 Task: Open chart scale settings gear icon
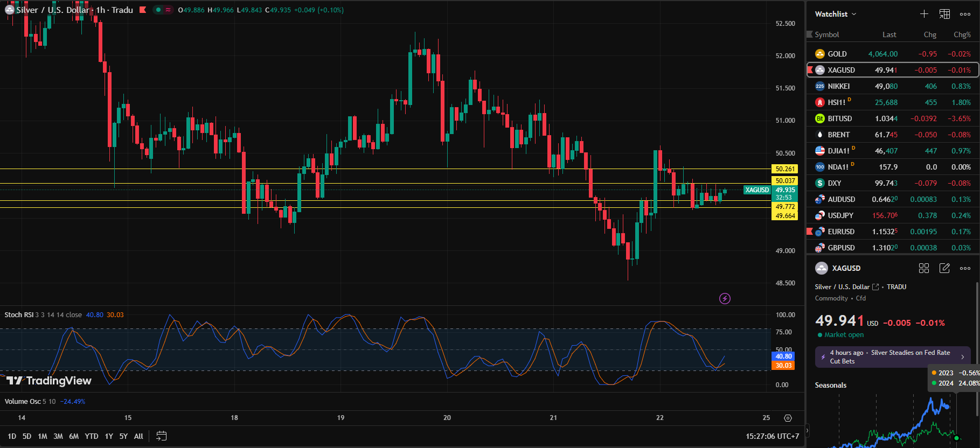(788, 418)
